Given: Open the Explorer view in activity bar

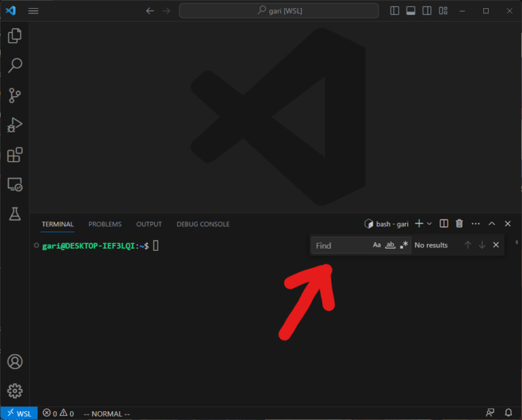Looking at the screenshot, I should pyautogui.click(x=15, y=35).
